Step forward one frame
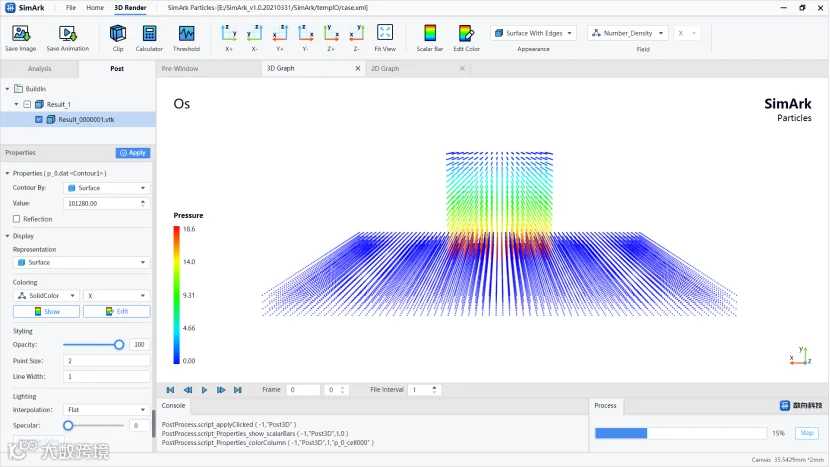 [x=221, y=390]
